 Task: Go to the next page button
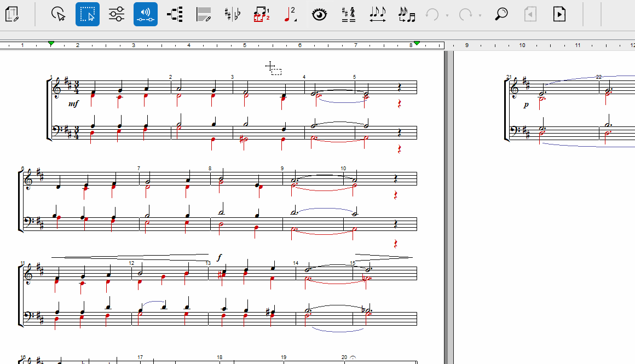(x=559, y=14)
